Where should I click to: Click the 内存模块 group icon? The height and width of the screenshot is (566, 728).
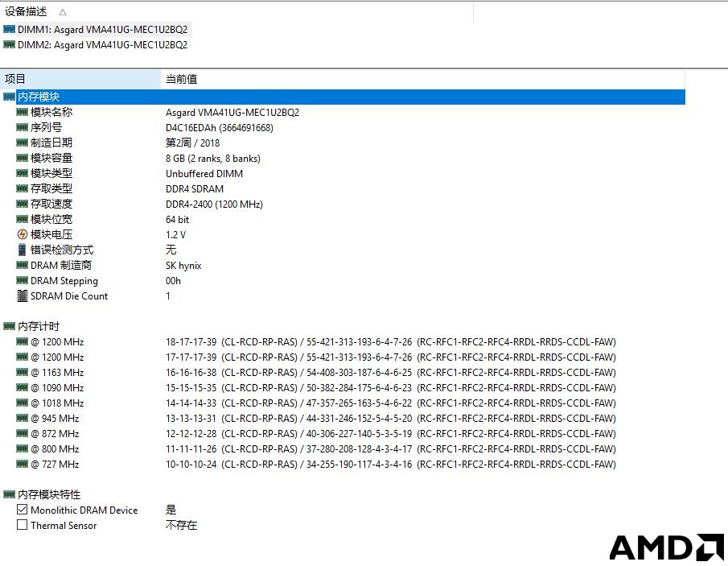pyautogui.click(x=10, y=97)
